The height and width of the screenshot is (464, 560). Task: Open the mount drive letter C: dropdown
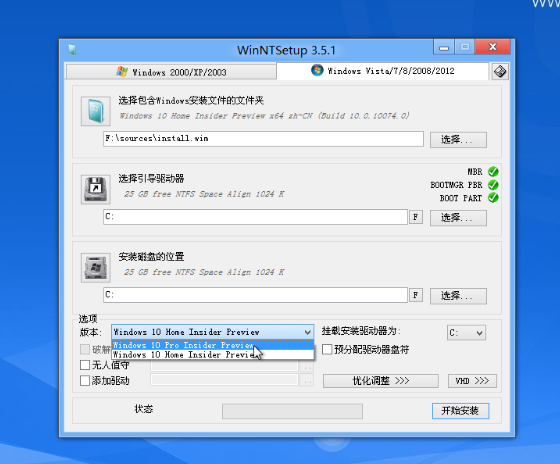466,333
